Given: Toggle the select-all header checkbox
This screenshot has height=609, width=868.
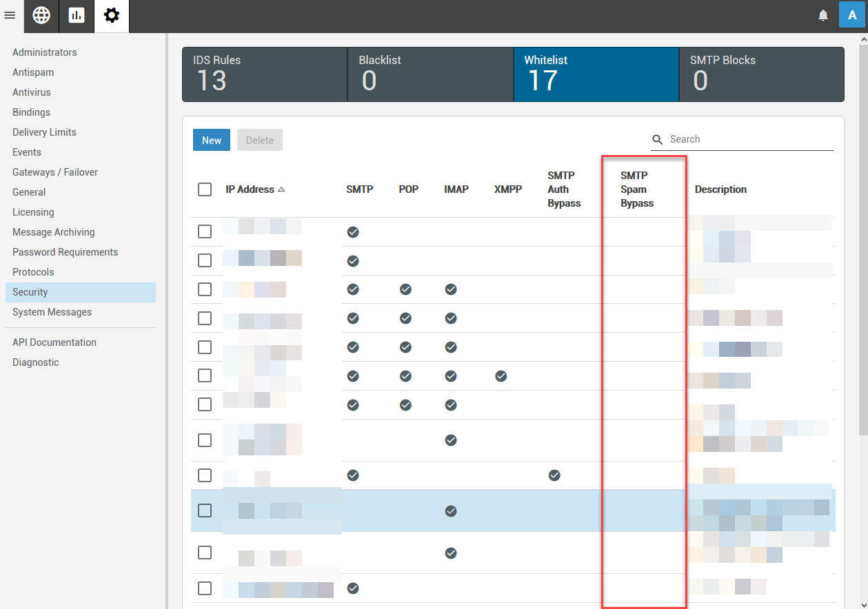Looking at the screenshot, I should pyautogui.click(x=205, y=189).
